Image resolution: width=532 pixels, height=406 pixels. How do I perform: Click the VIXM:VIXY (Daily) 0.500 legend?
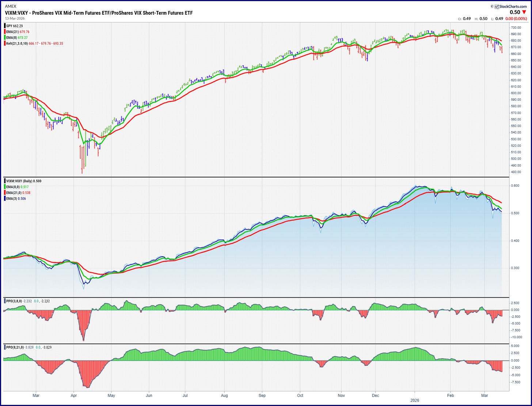tap(24, 181)
